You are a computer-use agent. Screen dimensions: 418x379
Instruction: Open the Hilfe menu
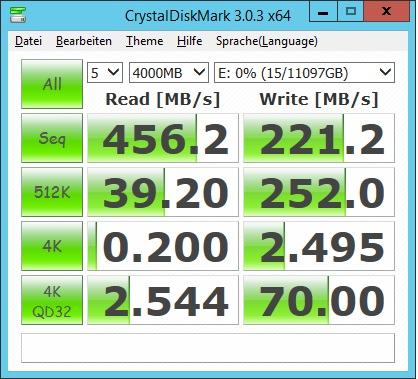pos(189,41)
